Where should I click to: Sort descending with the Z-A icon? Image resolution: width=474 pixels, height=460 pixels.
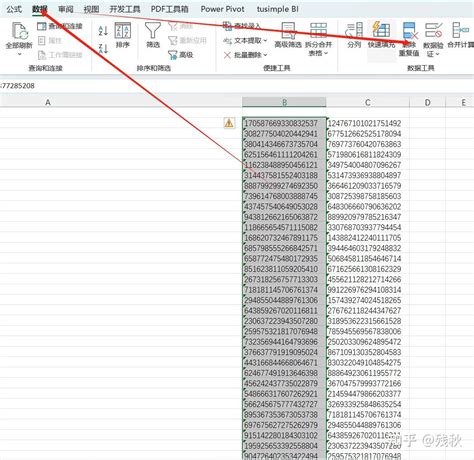(x=103, y=49)
